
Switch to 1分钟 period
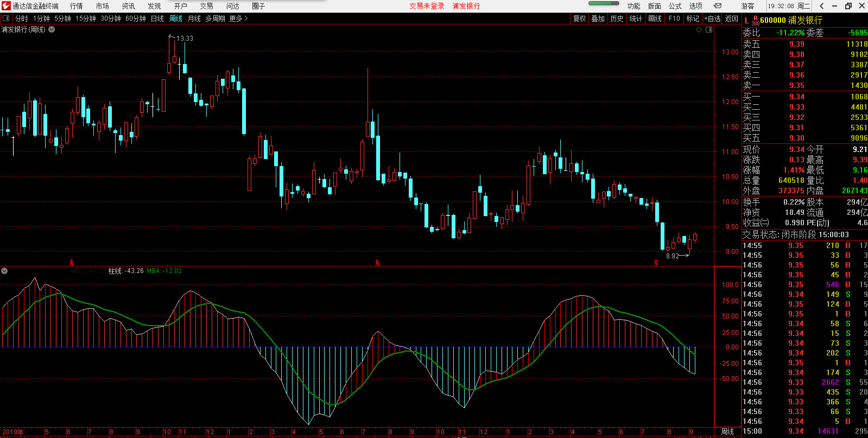click(42, 18)
